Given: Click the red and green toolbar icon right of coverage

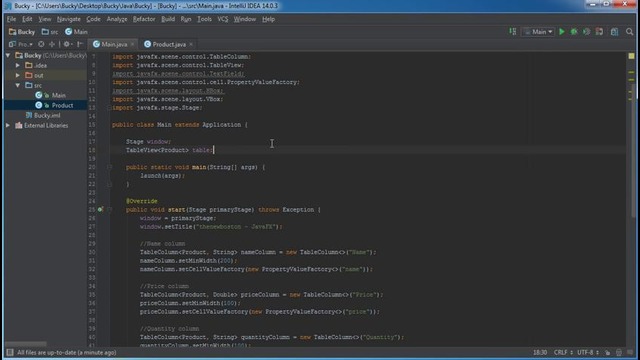Looking at the screenshot, I should tap(599, 31).
